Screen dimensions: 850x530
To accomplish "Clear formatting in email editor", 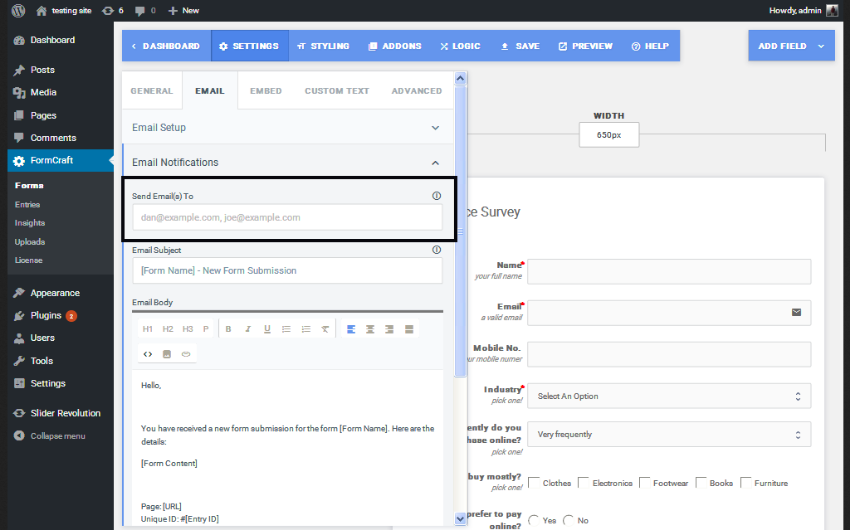I will click(x=325, y=329).
